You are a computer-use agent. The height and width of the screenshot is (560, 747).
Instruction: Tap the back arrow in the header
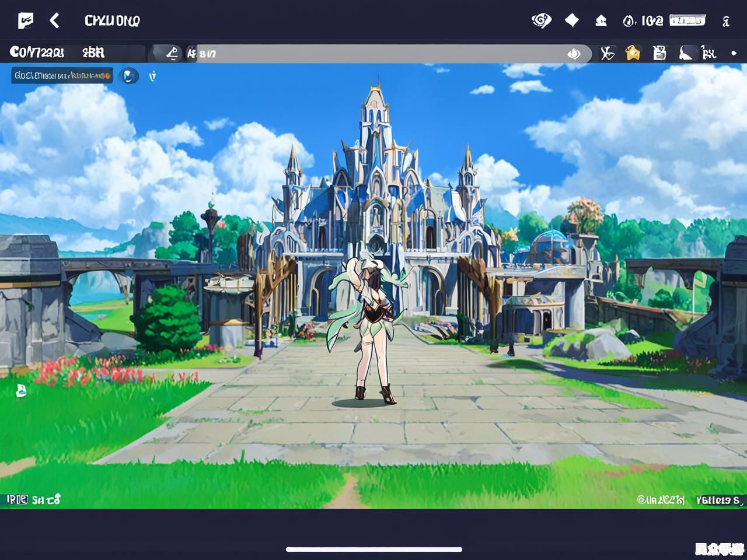[x=54, y=21]
